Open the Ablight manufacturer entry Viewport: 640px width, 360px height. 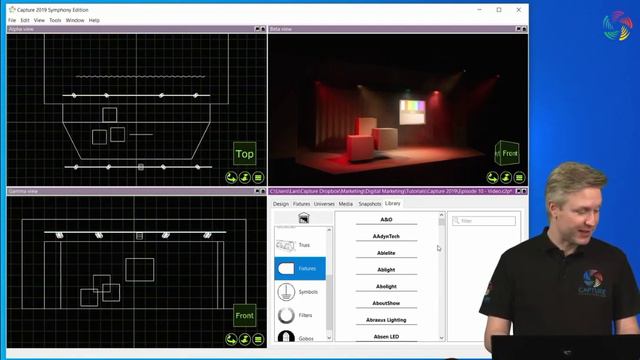[386, 270]
